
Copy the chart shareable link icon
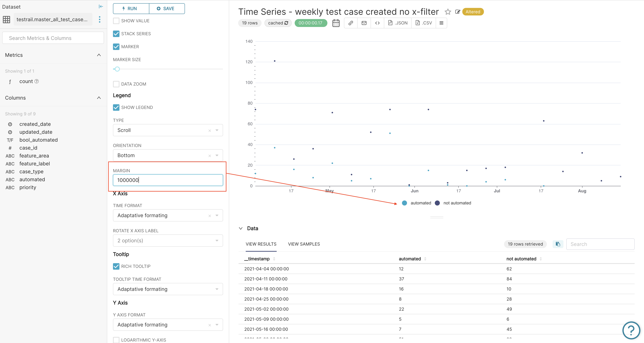tap(350, 23)
